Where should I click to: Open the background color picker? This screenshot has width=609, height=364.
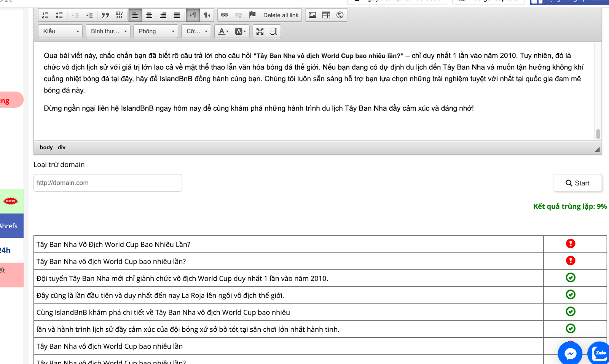[x=240, y=31]
